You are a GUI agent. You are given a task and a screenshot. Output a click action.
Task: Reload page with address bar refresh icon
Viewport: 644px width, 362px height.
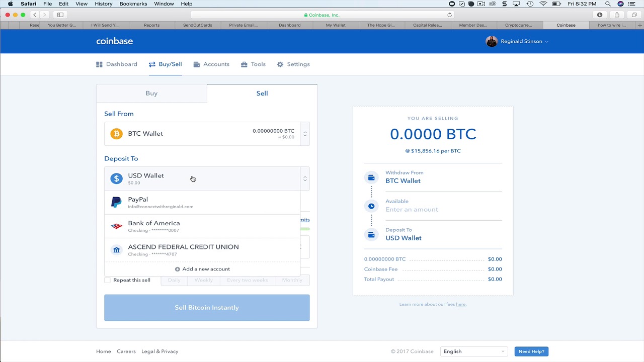point(449,15)
